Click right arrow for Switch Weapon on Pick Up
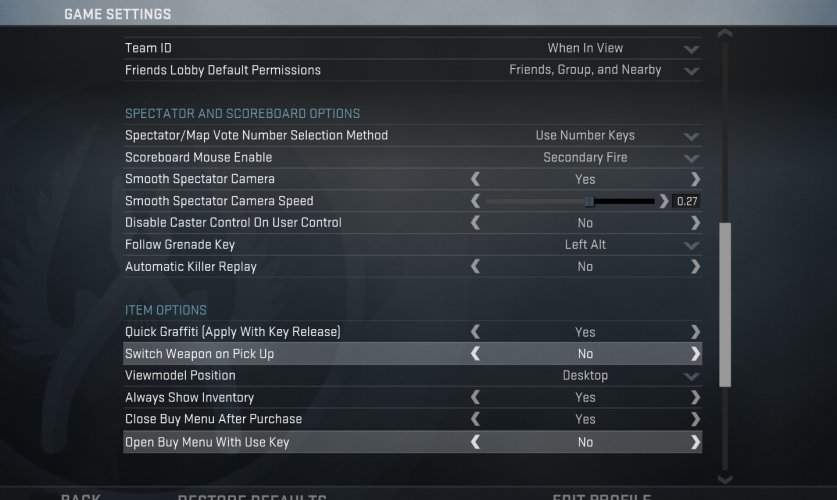 click(695, 354)
